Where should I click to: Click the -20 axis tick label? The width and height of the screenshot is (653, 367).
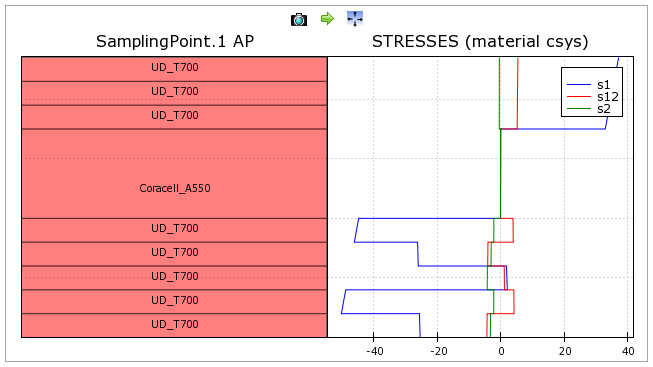point(439,352)
